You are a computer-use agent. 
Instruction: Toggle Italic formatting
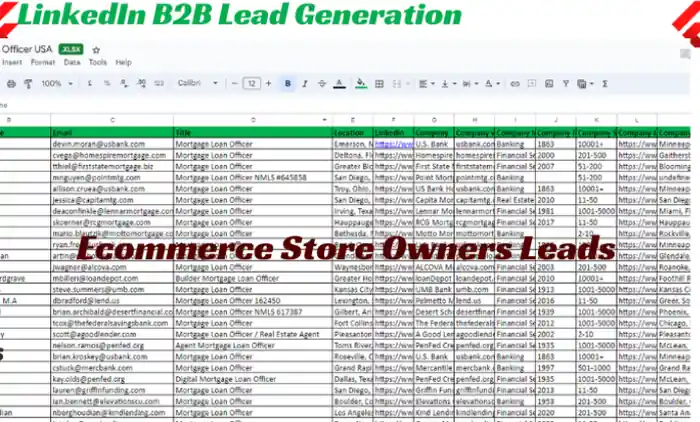tap(304, 84)
